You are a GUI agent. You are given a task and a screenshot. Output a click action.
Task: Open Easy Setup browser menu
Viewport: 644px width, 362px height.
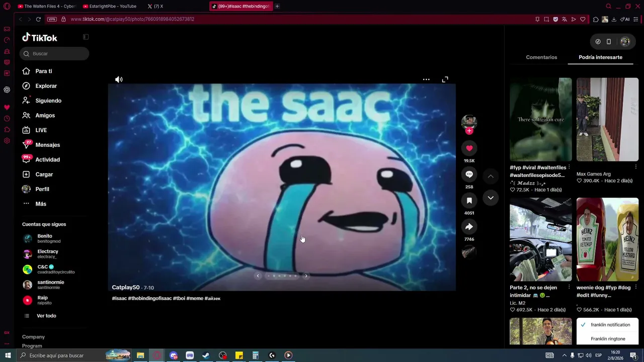(636, 19)
